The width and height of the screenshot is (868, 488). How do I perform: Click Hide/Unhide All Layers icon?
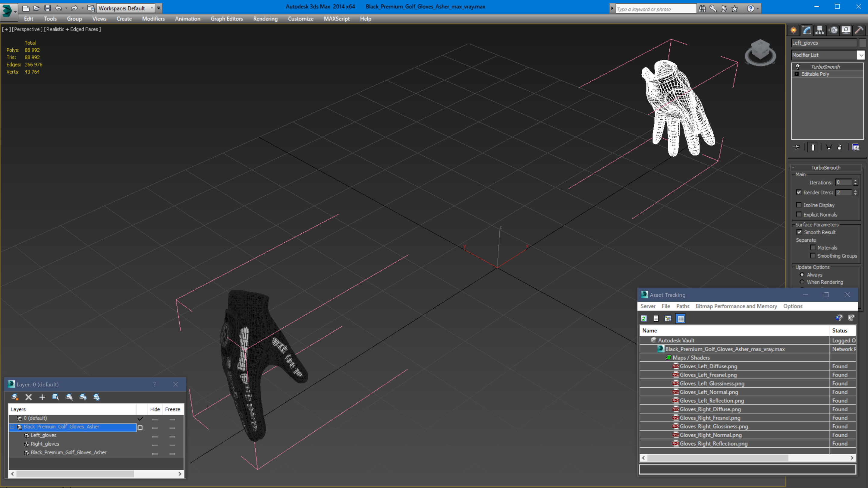[x=83, y=397]
